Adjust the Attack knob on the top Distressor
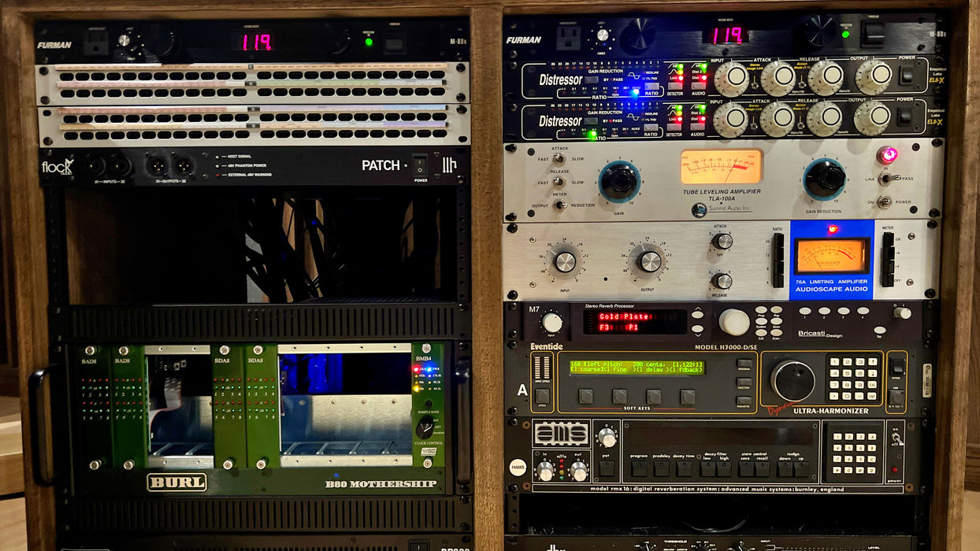980x551 pixels. [x=779, y=77]
